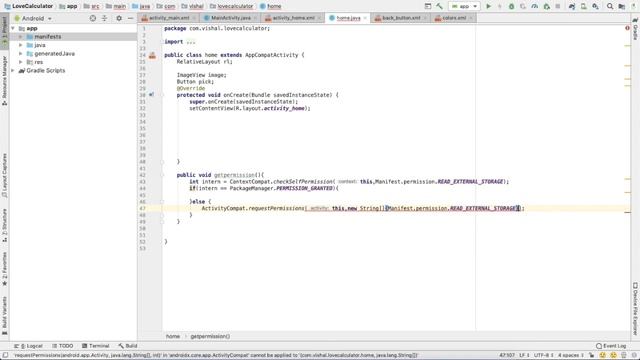Open the app run configuration dropdown
Screen dimensions: 640x360
click(464, 6)
